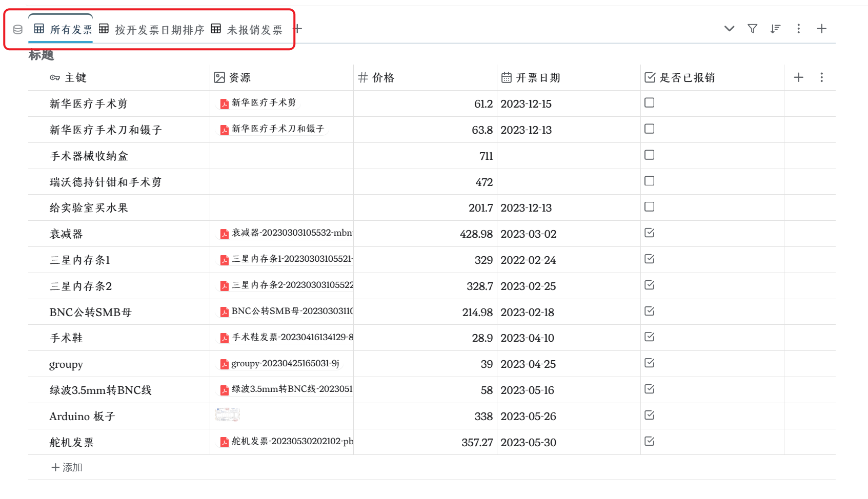Open the 三星内存条1 PDF attachment
Screen dimensions: 868x499
coord(286,259)
